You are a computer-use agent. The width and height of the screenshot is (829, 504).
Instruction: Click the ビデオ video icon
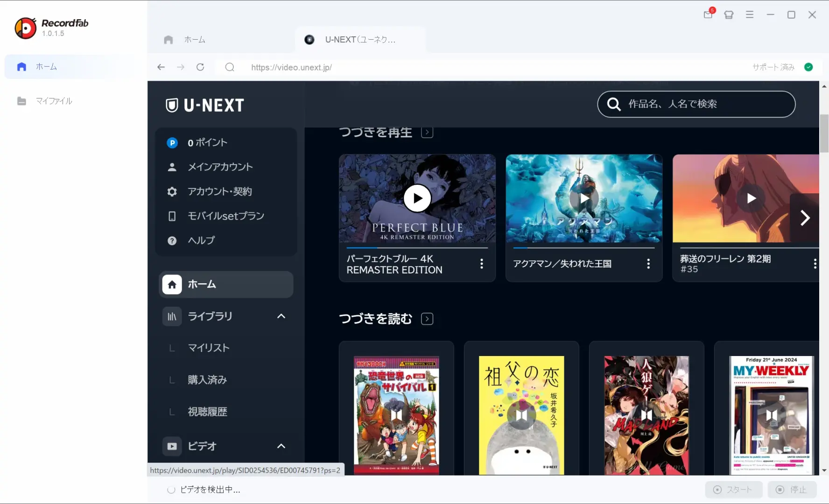pos(172,446)
